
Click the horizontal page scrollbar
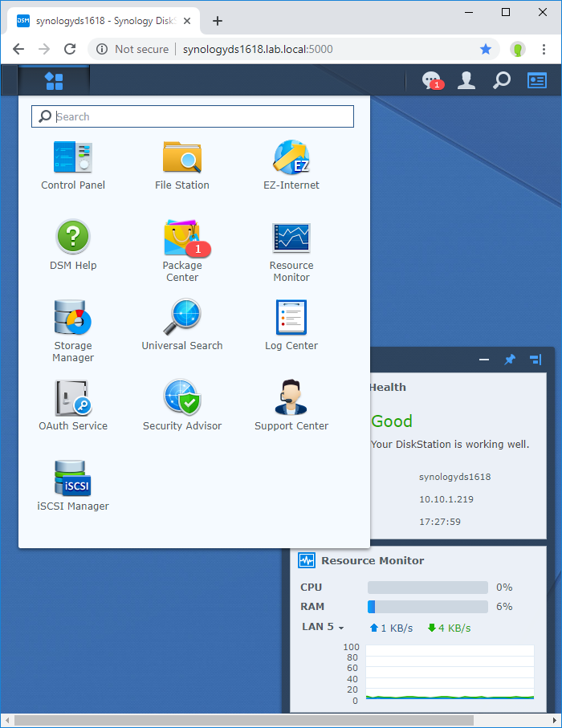(244, 720)
